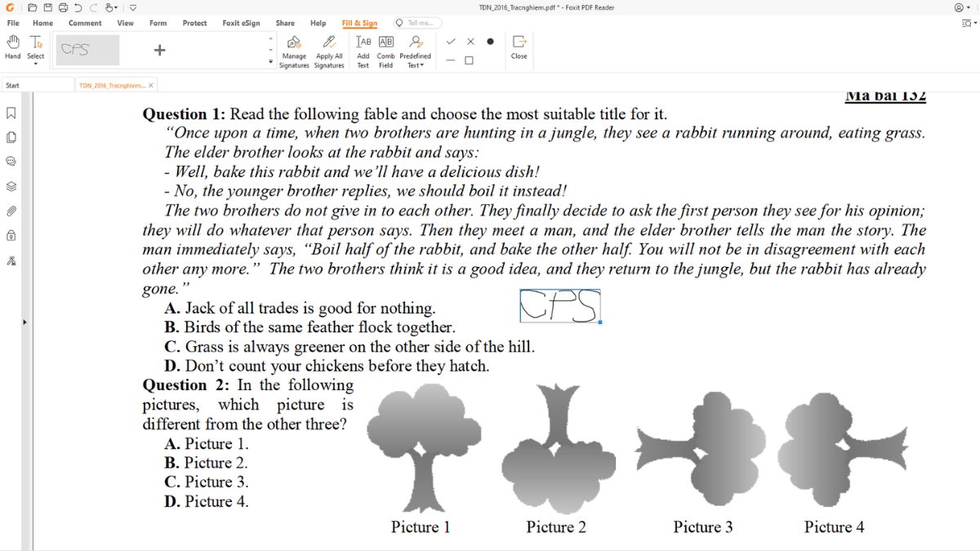
Task: Click the Picture 3 tree image
Action: pyautogui.click(x=702, y=448)
